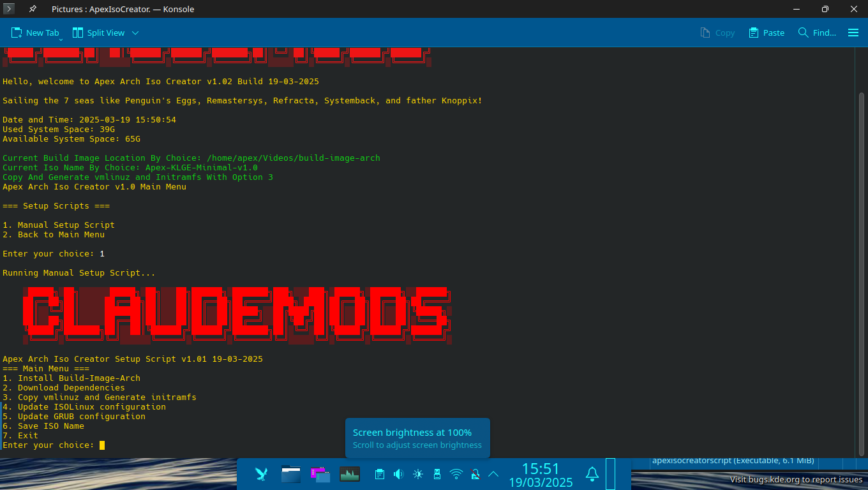Click the terminal cursor after 'Enter your choice:'
The image size is (868, 490).
[102, 445]
